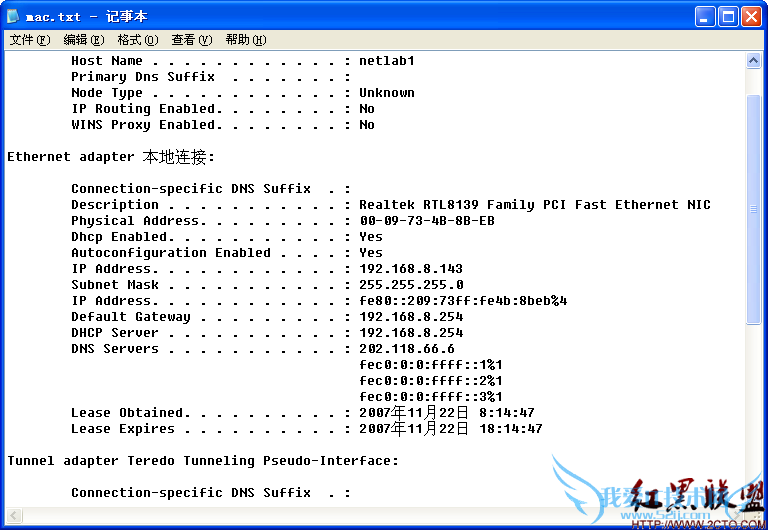Click the Lease Expires time 18:14:47

510,429
